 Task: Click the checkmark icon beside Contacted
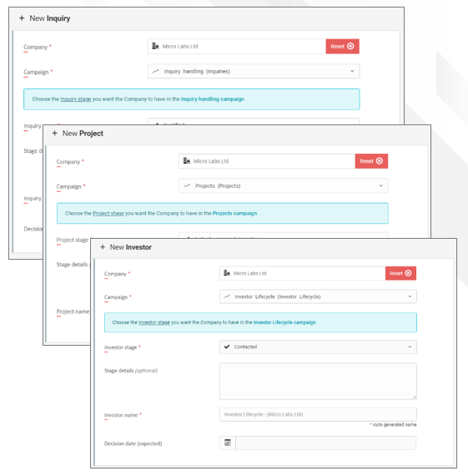[x=227, y=347]
